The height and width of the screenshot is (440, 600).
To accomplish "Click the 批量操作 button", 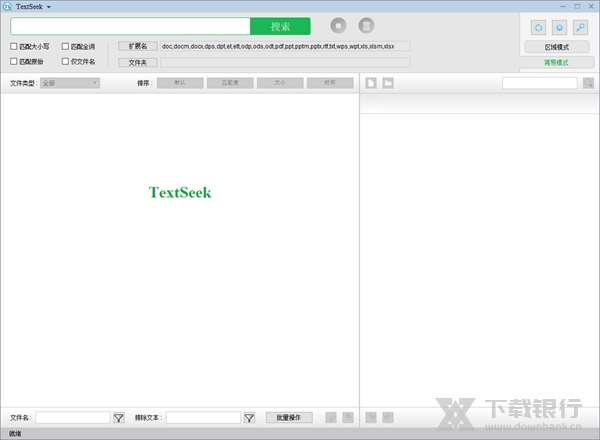I will [x=289, y=417].
